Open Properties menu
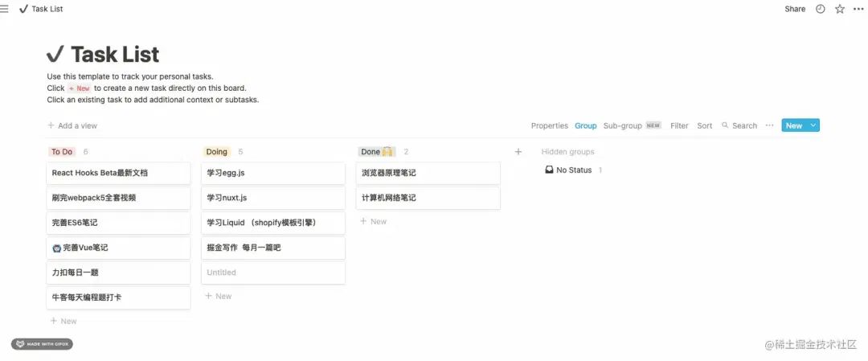Image resolution: width=868 pixels, height=361 pixels. pos(549,125)
